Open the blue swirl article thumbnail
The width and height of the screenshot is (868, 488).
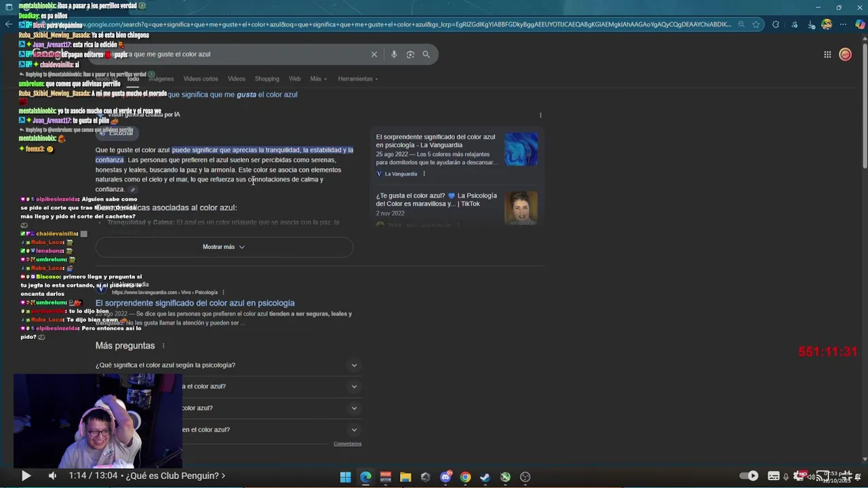(x=521, y=149)
